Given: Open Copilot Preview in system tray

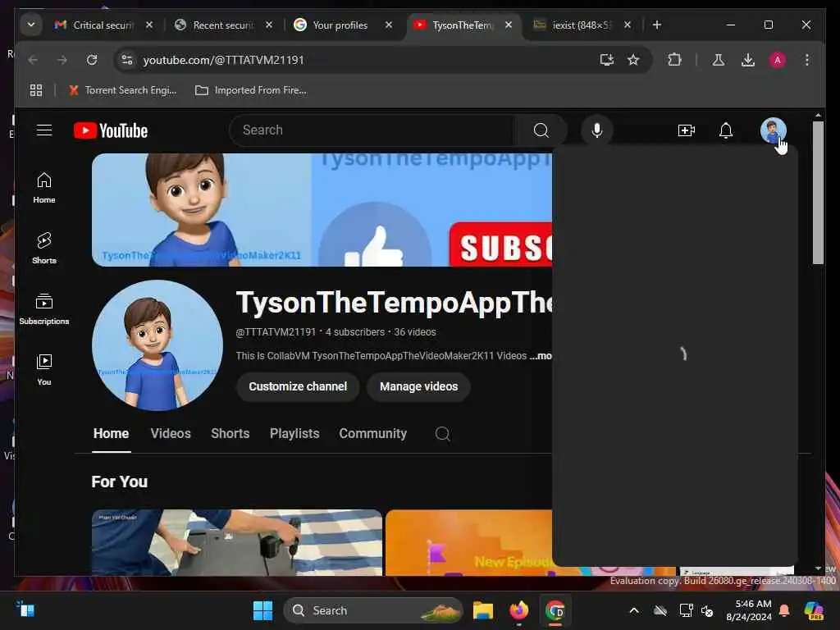Looking at the screenshot, I should (813, 610).
